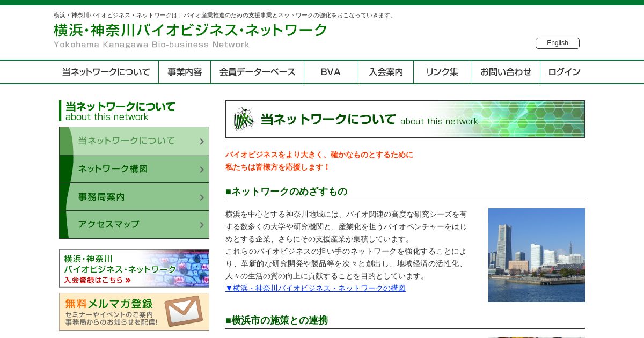
Task: Select the BVA menu item
Action: pyautogui.click(x=331, y=72)
